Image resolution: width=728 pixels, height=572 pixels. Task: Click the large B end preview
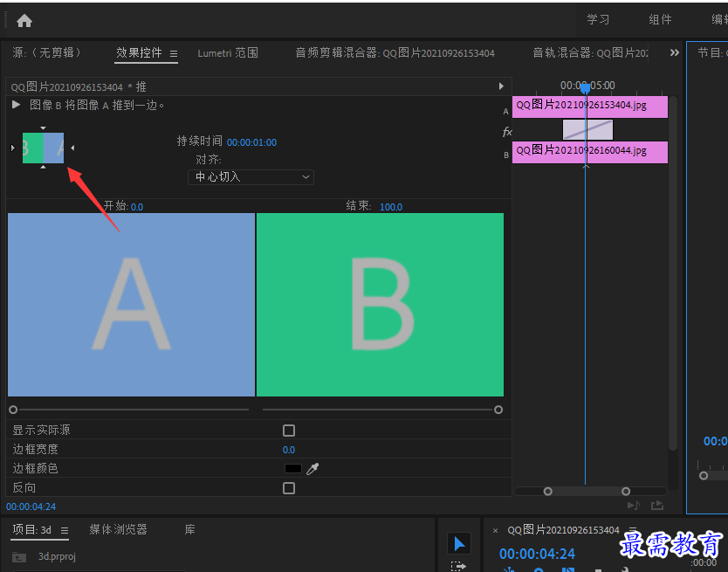[380, 305]
